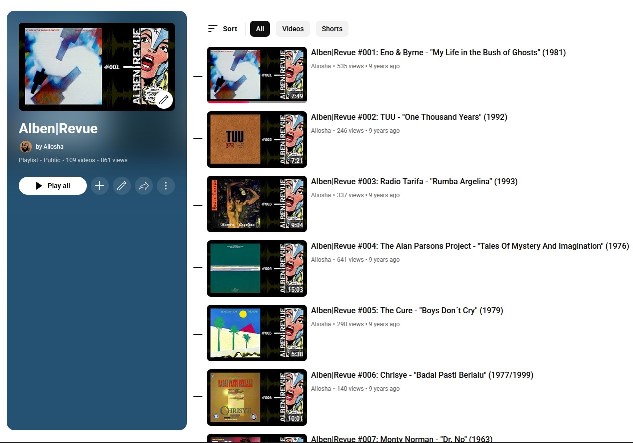Click the drag handle beside video #001
The height and width of the screenshot is (443, 633).
[x=198, y=76]
